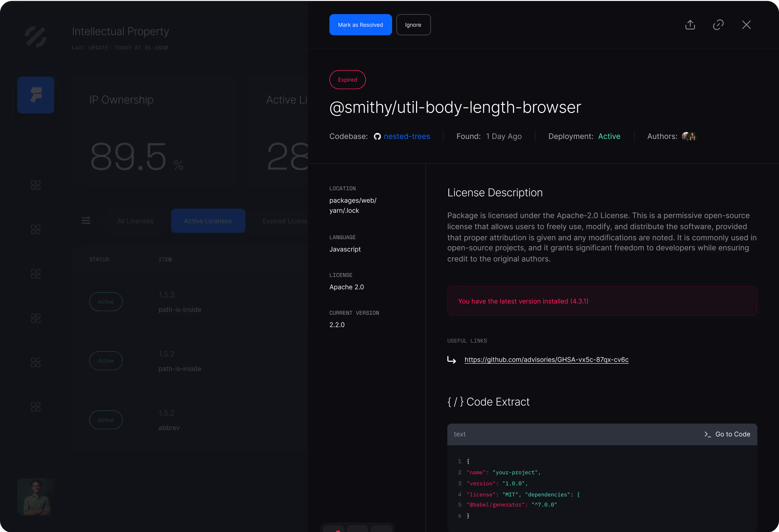Image resolution: width=779 pixels, height=532 pixels.
Task: Switch to the All Licenses tab
Action: pos(135,221)
